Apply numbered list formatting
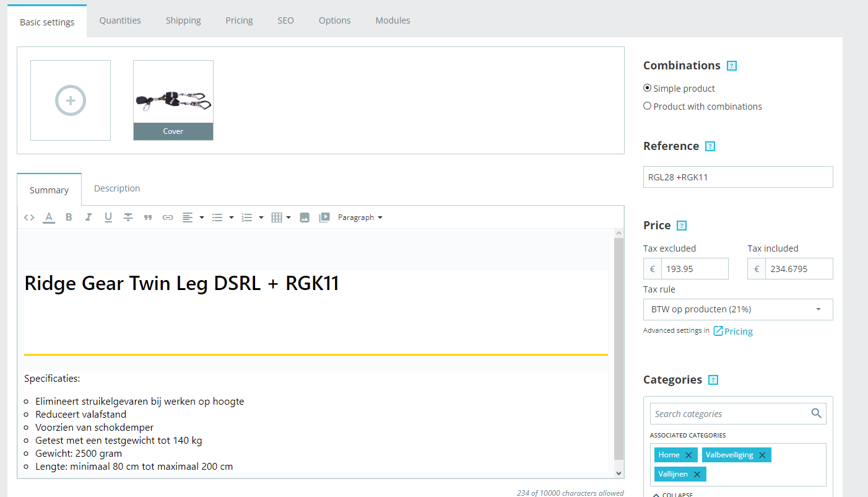868x497 pixels. click(x=247, y=218)
